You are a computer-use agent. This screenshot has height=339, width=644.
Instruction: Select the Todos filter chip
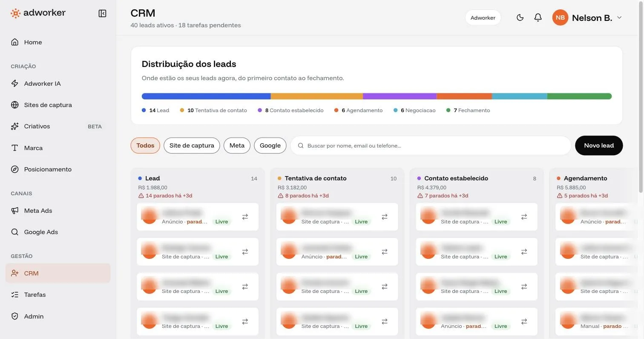[x=145, y=145]
